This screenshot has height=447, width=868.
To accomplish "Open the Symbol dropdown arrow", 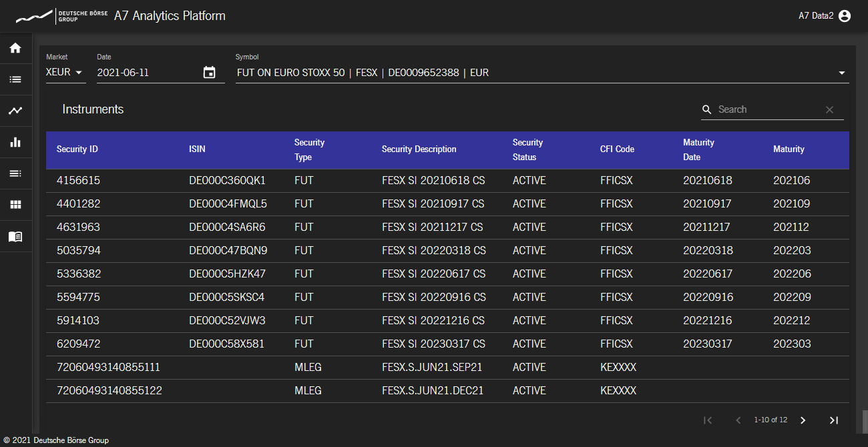I will point(841,73).
